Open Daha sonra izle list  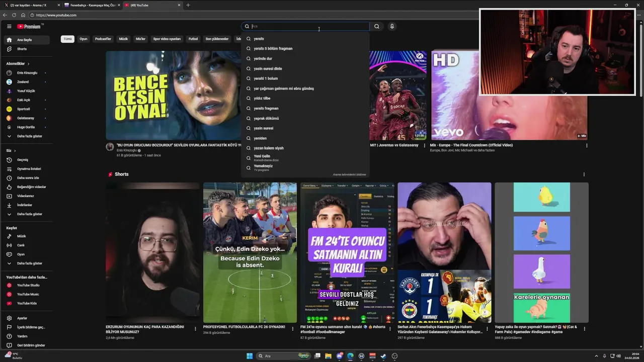[26, 178]
